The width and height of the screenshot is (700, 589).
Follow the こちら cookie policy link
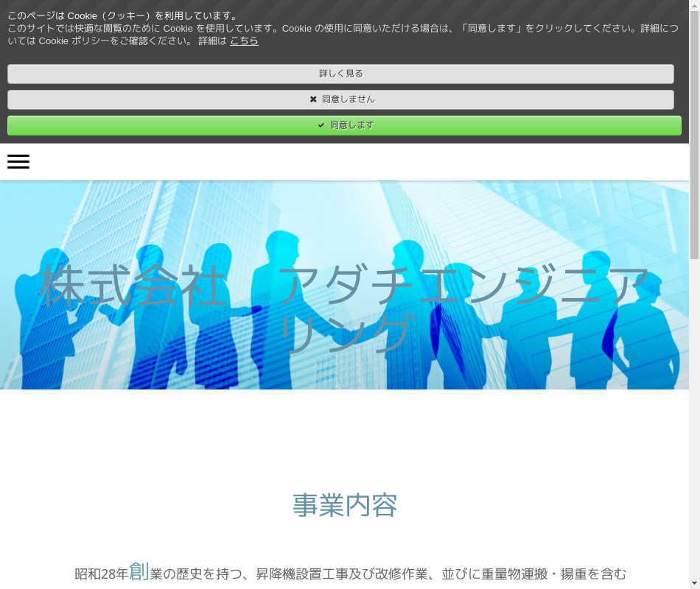244,41
